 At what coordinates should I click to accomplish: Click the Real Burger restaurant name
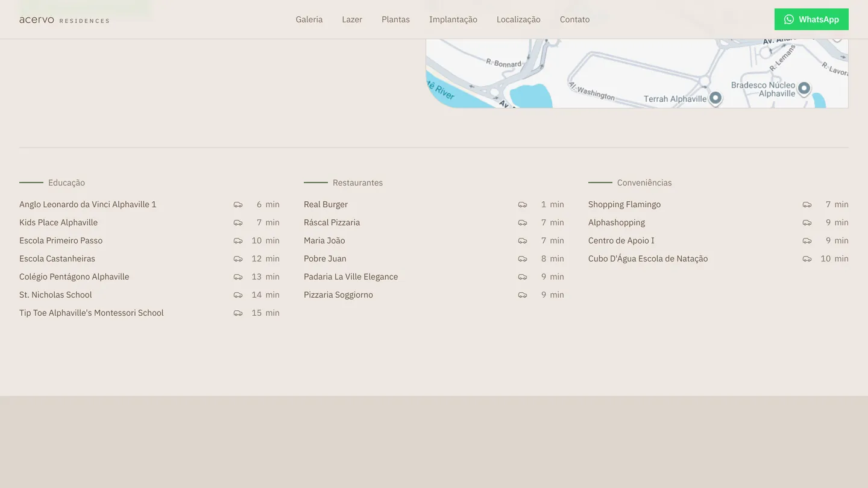325,204
